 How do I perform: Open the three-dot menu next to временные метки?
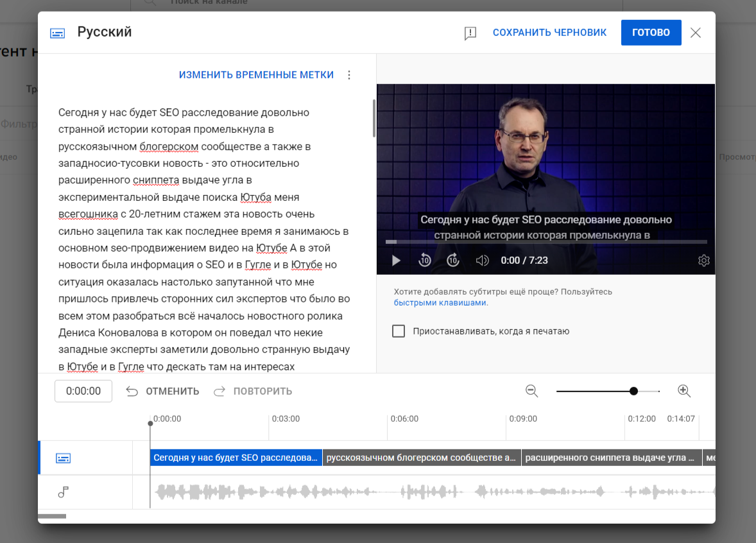pyautogui.click(x=348, y=74)
